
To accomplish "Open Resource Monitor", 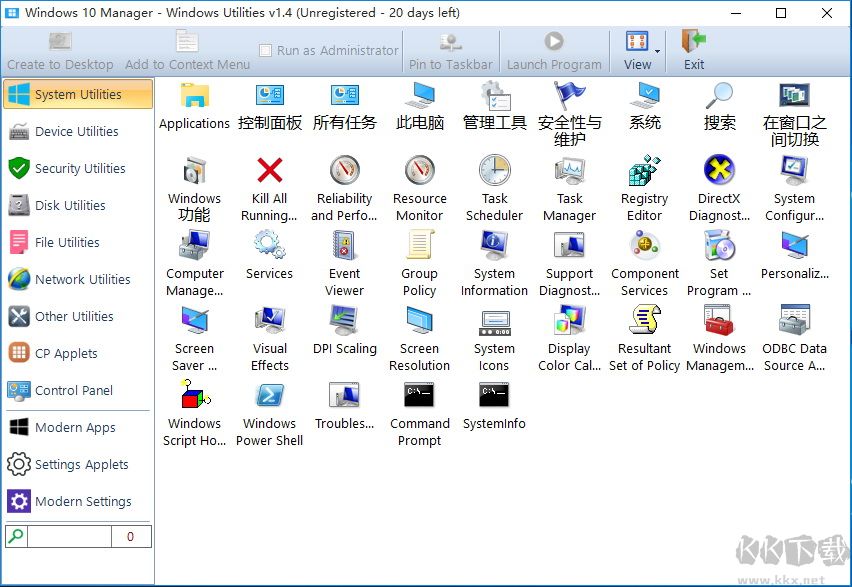I will (419, 180).
